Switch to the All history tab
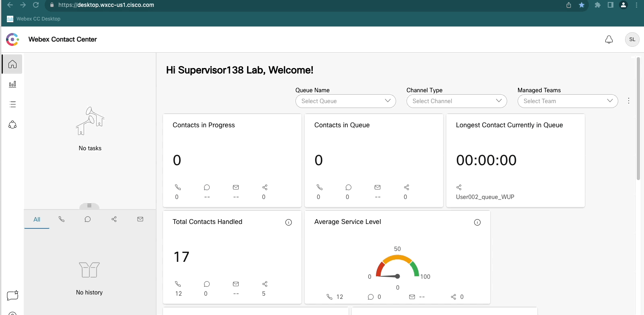This screenshot has width=644, height=315. pos(37,220)
